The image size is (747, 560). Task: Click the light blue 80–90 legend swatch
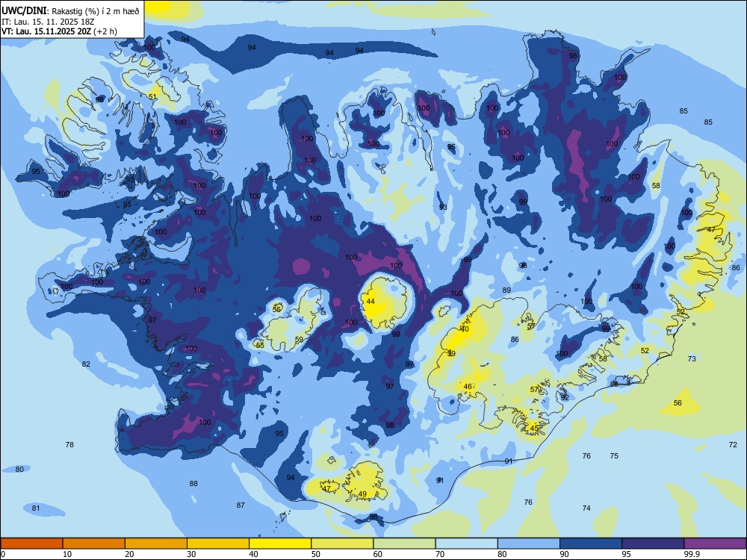(x=529, y=544)
